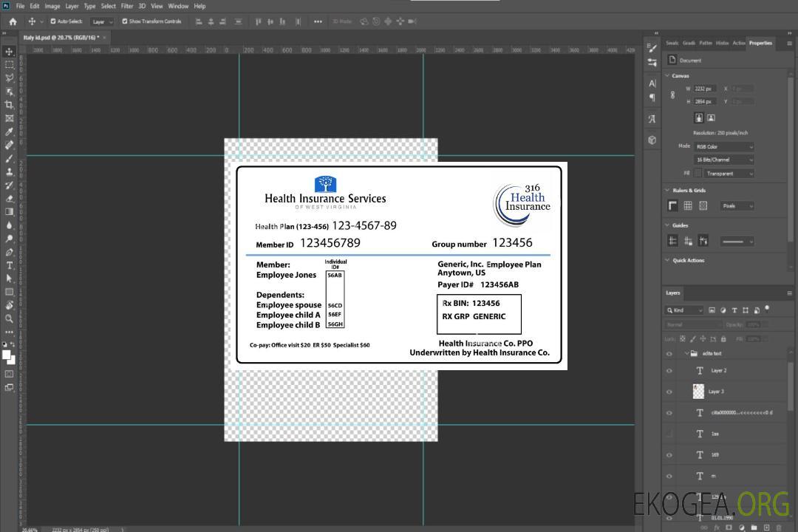This screenshot has width=798, height=532.
Task: Filter layers by type layers icon
Action: tap(735, 310)
